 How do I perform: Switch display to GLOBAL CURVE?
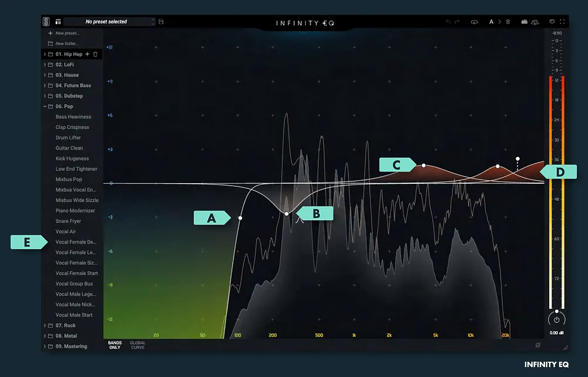pos(138,345)
